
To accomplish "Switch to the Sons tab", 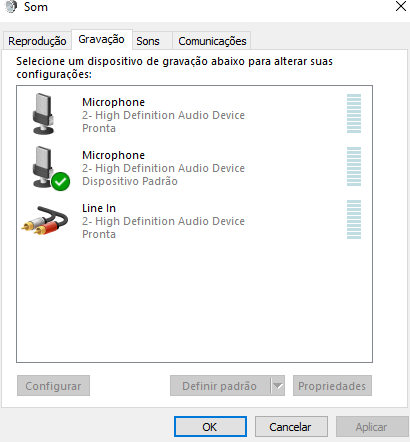I will click(x=148, y=41).
